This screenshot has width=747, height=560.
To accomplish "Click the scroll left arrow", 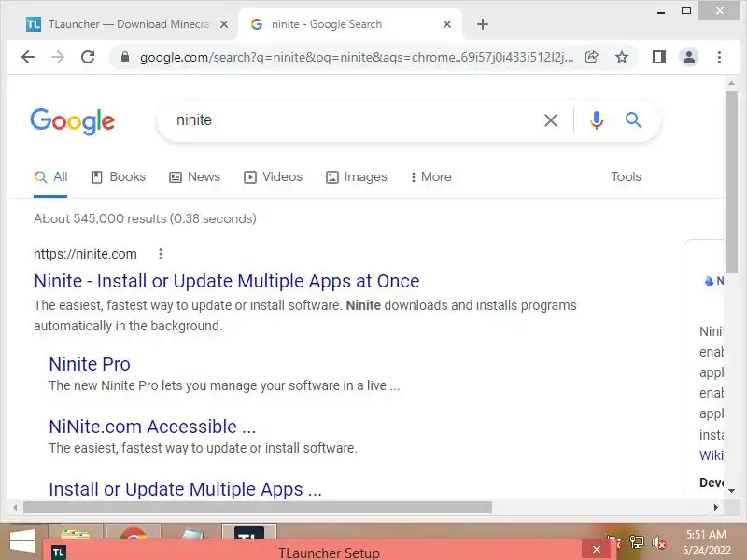I will pos(15,508).
